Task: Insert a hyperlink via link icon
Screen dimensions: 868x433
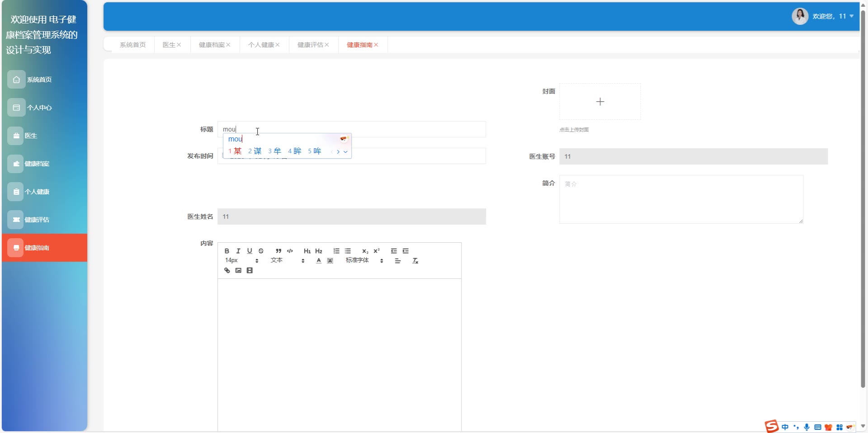Action: 227,270
